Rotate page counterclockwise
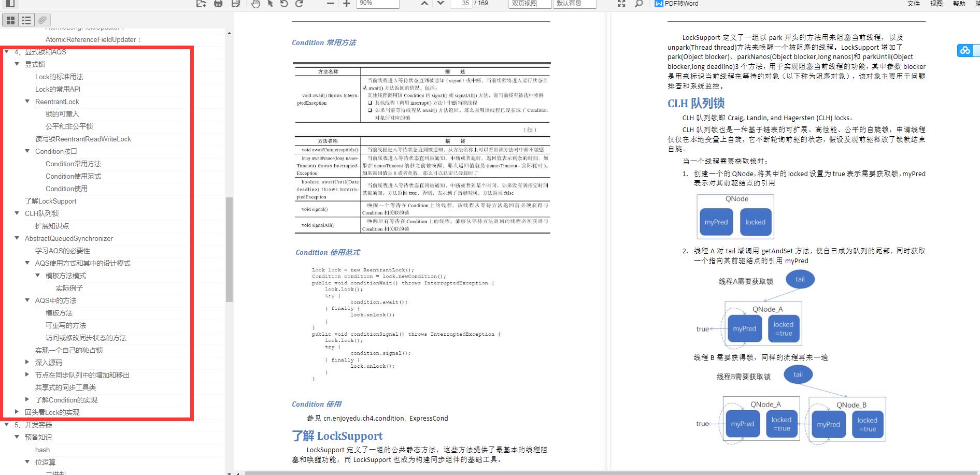980x475 pixels. click(284, 4)
